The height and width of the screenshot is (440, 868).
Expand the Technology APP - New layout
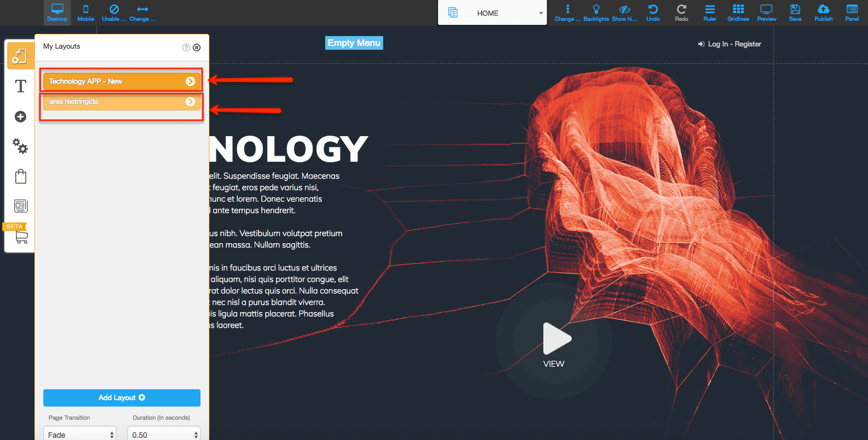tap(190, 81)
